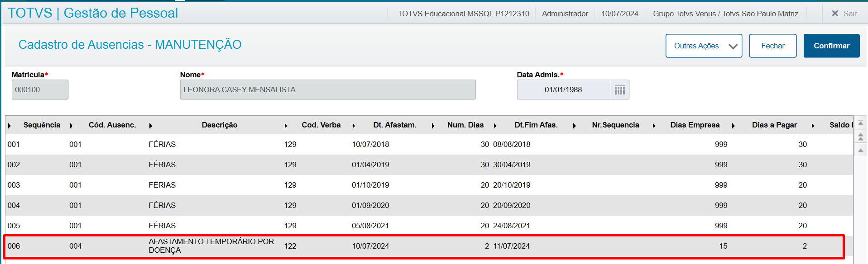Viewport: 868px width, 264px height.
Task: Click end date cell 30/04/2019
Action: (512, 165)
